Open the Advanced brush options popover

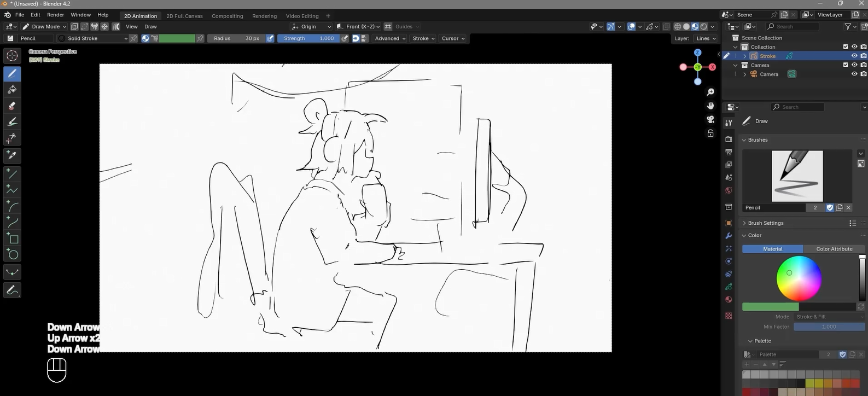click(x=390, y=38)
